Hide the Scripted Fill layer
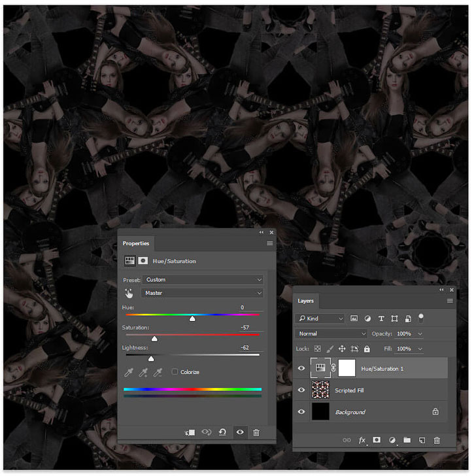This screenshot has width=474, height=476. [303, 391]
